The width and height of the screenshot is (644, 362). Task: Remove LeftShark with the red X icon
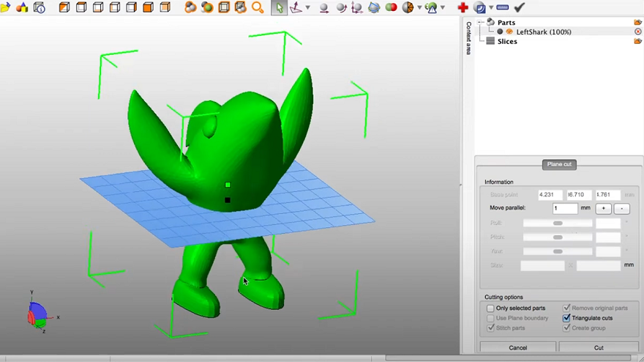coord(638,32)
